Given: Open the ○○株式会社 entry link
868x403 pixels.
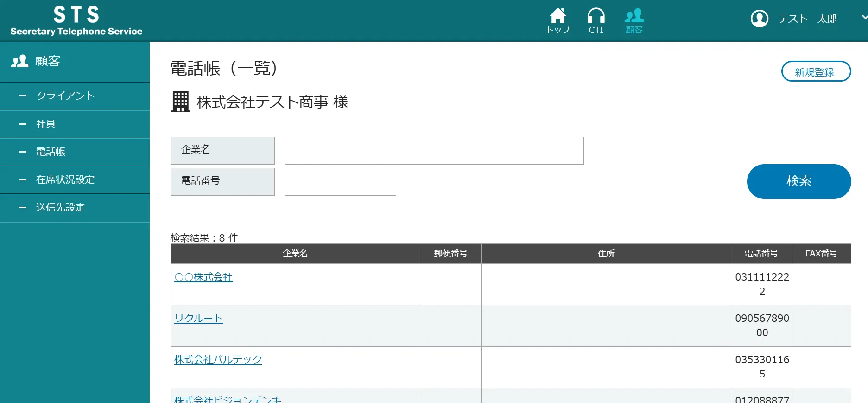Looking at the screenshot, I should pos(203,277).
